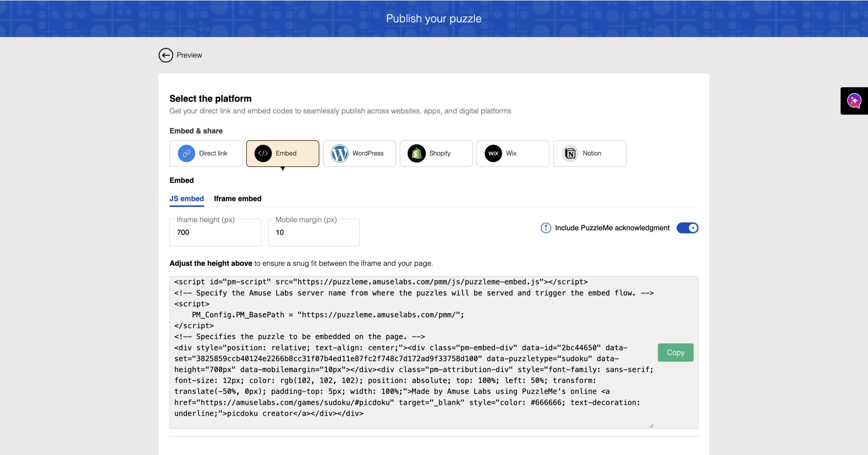Click the WordPress label text
The width and height of the screenshot is (868, 455).
(368, 153)
